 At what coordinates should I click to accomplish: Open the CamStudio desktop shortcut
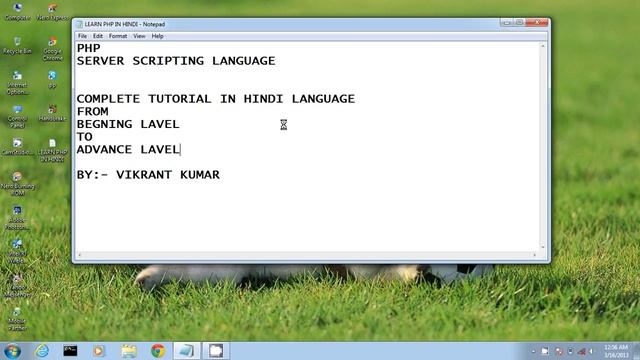[17, 147]
